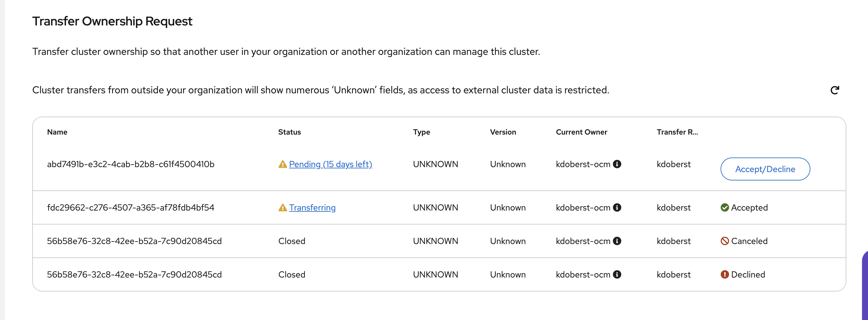This screenshot has height=320, width=868.
Task: Click the red Declined exclamation icon
Action: tap(725, 274)
